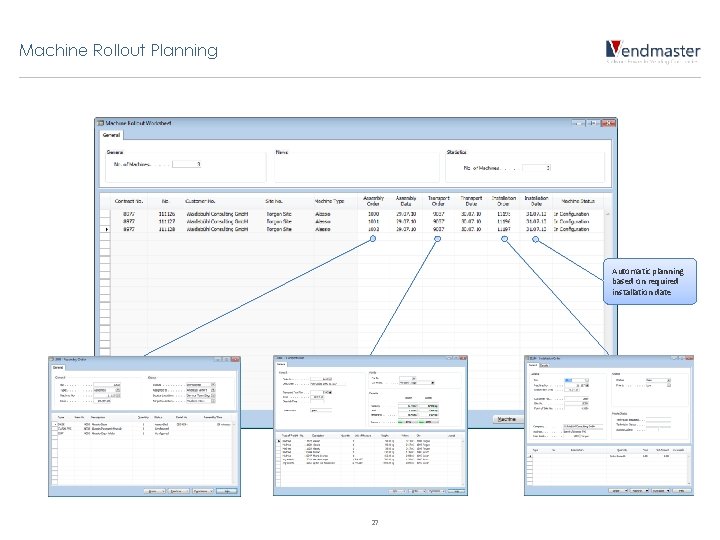Click assembly order 1001 cell
Image resolution: width=720 pixels, height=540 pixels.
pyautogui.click(x=373, y=221)
